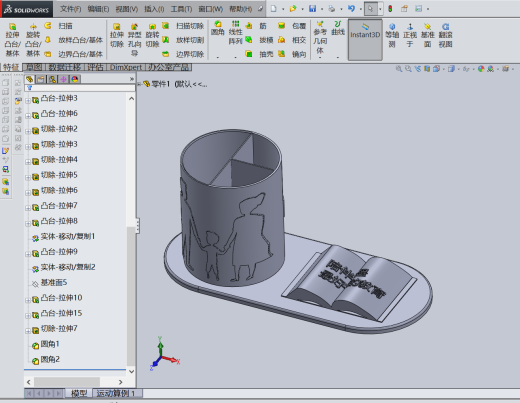Image resolution: width=520 pixels, height=403 pixels.
Task: Expand the 切除-拉伸5 feature node
Action: coord(28,177)
